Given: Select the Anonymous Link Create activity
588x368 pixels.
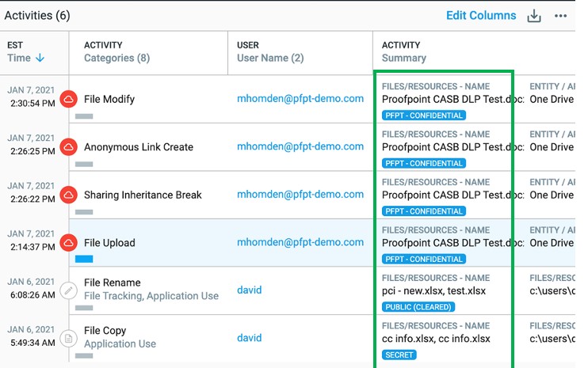Looking at the screenshot, I should (x=139, y=147).
